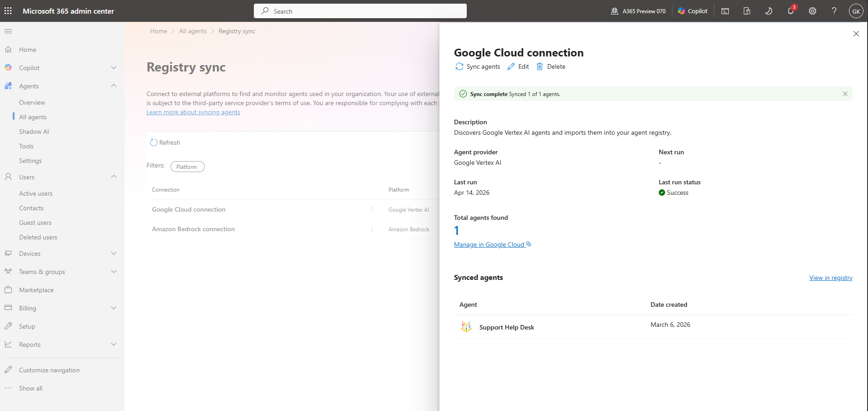Open notifications bell icon

(x=791, y=11)
